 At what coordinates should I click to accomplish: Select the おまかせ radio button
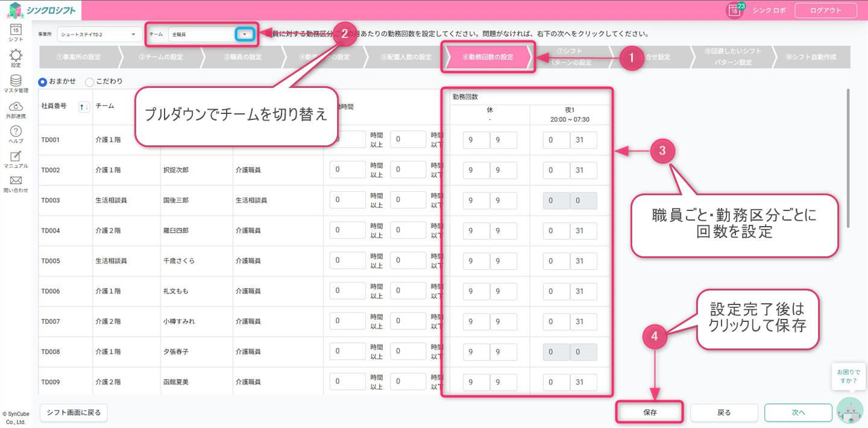43,81
